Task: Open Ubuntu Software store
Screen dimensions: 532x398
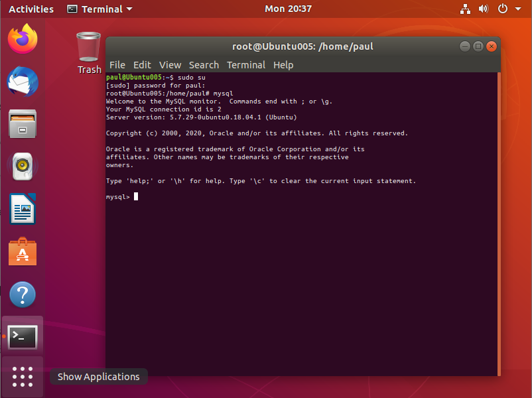Action: point(23,251)
